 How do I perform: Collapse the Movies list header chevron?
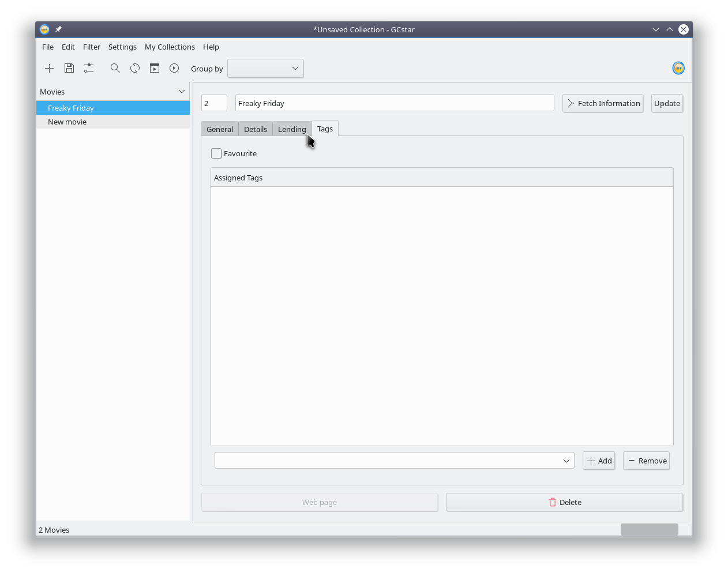182,92
